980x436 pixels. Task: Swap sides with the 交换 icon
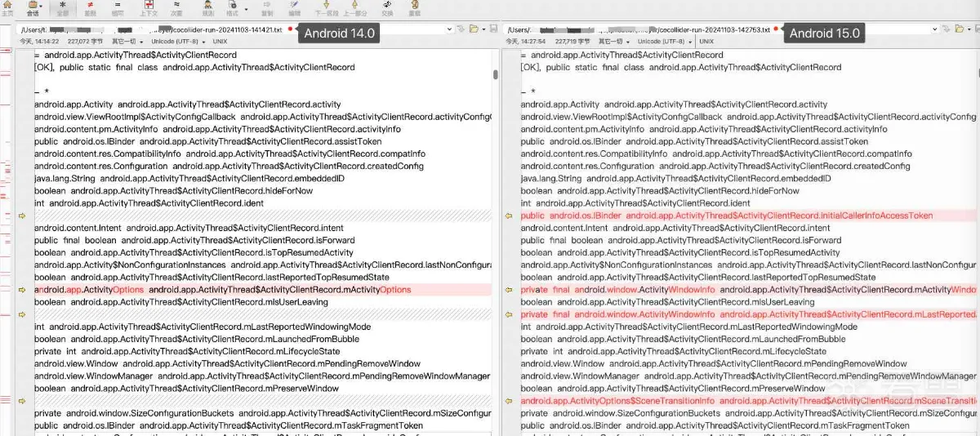pyautogui.click(x=387, y=8)
